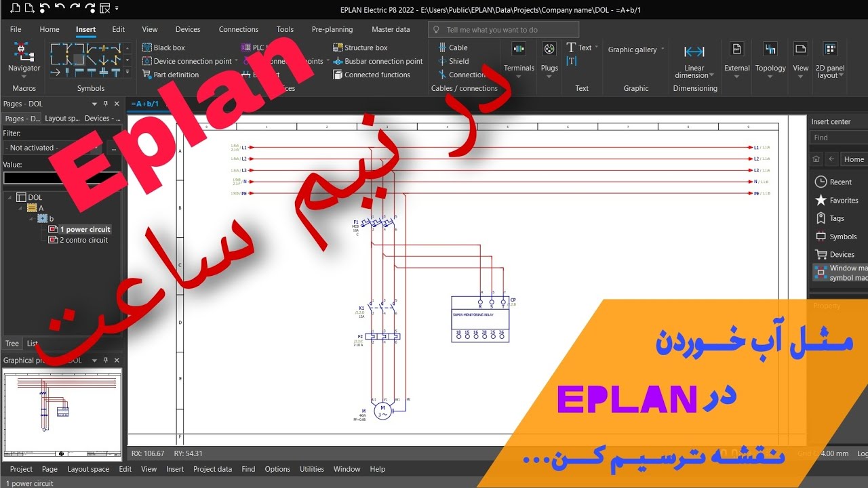Insert a Device connection point
Viewport: 868px width, 488px height.
(187, 61)
